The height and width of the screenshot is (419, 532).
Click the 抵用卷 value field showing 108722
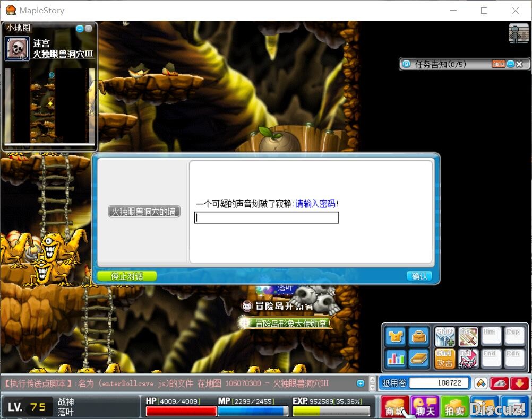click(440, 383)
